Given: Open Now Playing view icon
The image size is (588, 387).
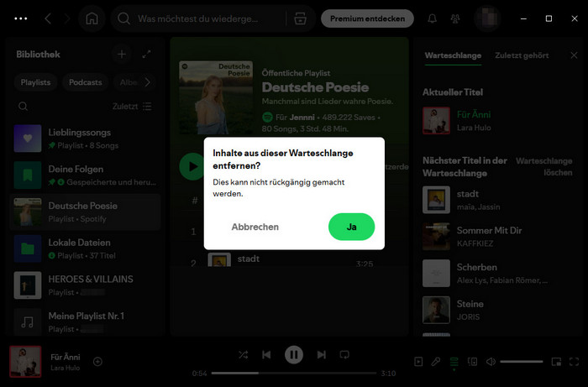Looking at the screenshot, I should pos(418,362).
